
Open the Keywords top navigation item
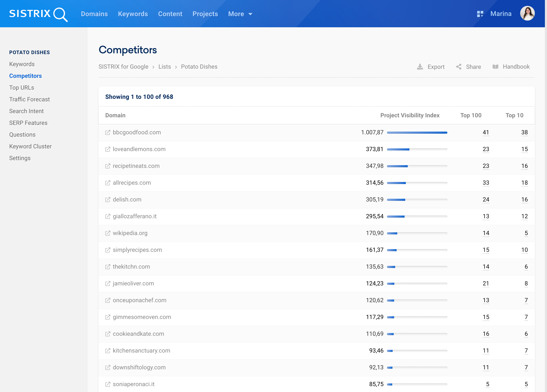tap(133, 14)
